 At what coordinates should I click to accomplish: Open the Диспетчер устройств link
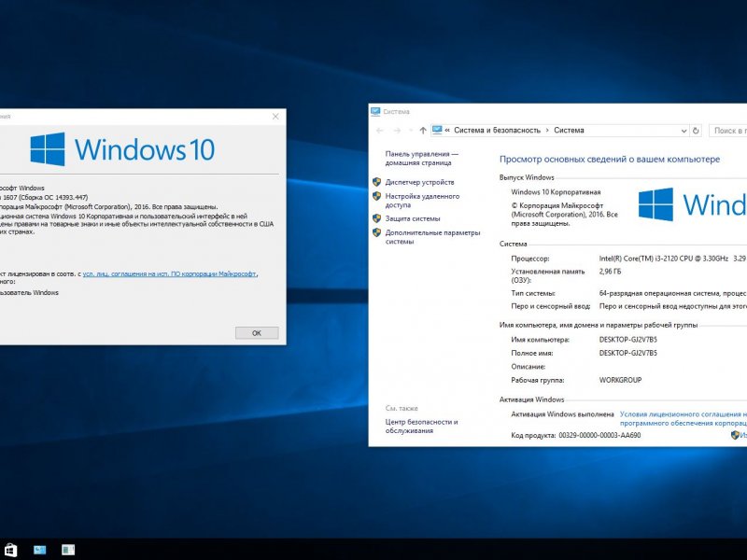point(419,182)
